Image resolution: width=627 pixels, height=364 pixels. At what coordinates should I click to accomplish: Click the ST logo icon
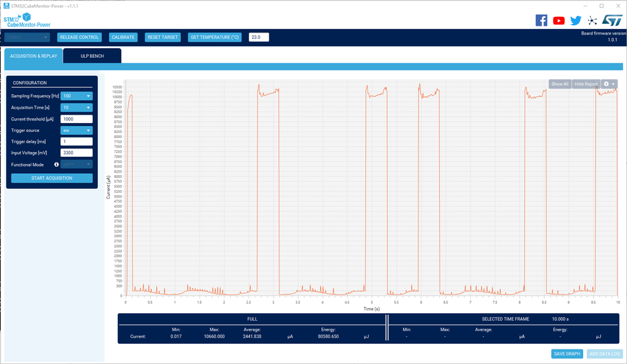(612, 21)
